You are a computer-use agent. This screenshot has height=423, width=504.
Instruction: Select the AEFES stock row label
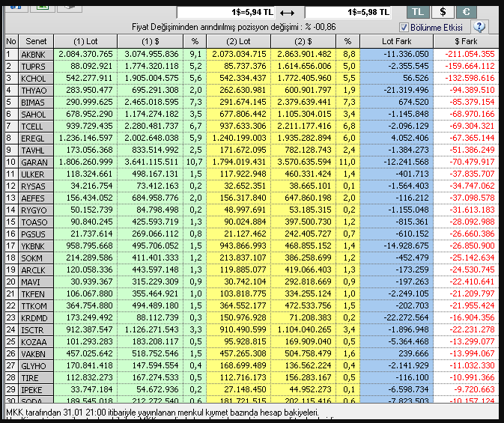point(36,198)
